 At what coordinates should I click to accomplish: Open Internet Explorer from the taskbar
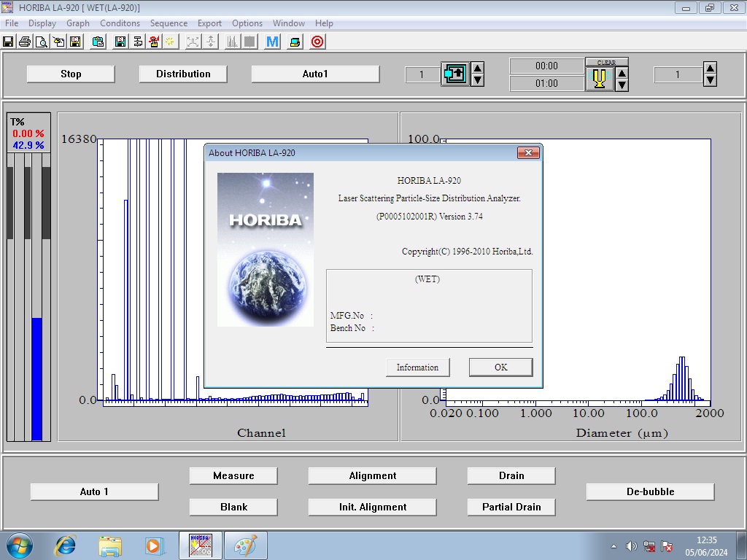point(66,545)
